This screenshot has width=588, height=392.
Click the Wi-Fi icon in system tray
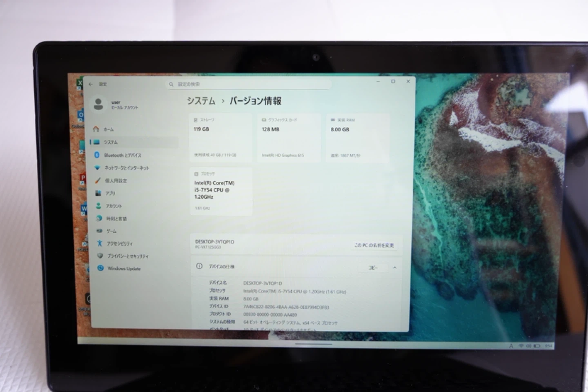(521, 346)
